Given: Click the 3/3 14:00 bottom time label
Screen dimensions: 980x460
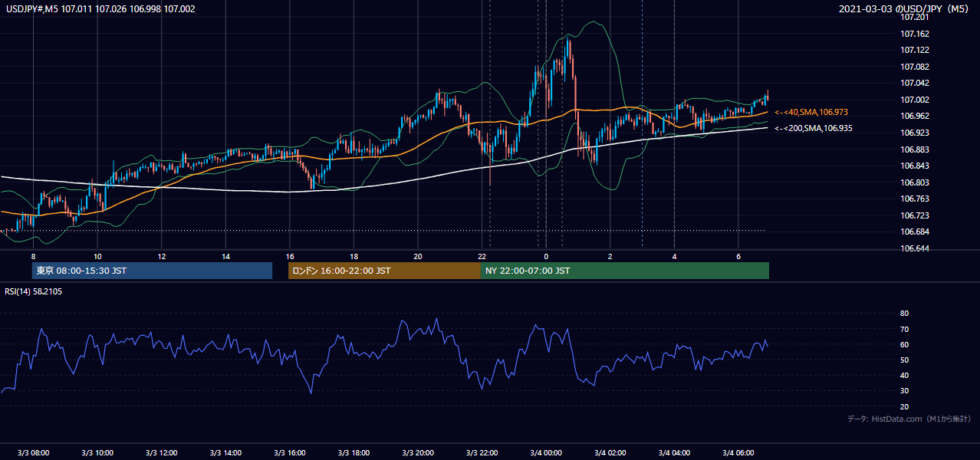Looking at the screenshot, I should (x=225, y=452).
